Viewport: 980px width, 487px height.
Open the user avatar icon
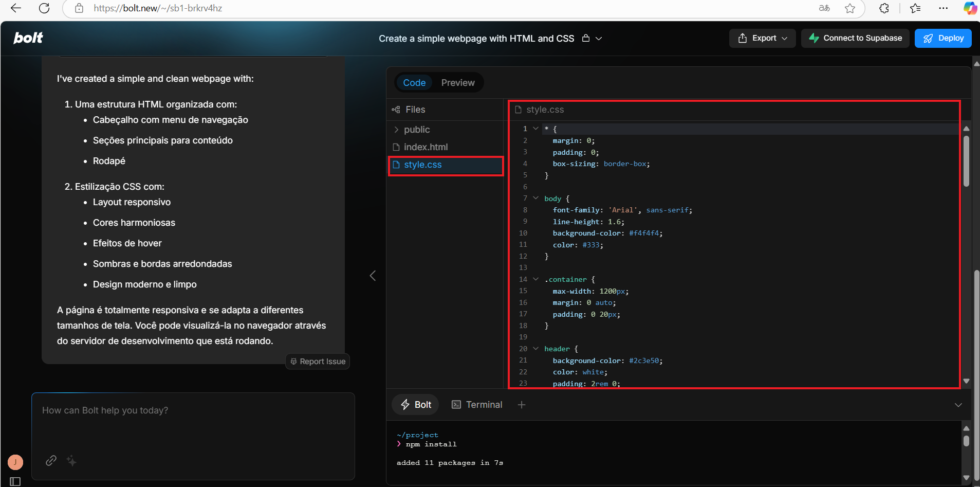(15, 462)
